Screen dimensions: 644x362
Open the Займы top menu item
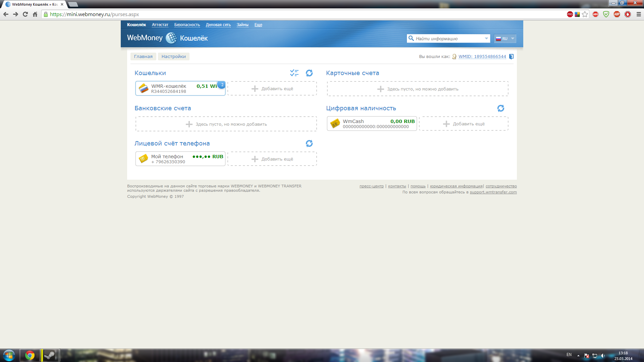pos(243,25)
